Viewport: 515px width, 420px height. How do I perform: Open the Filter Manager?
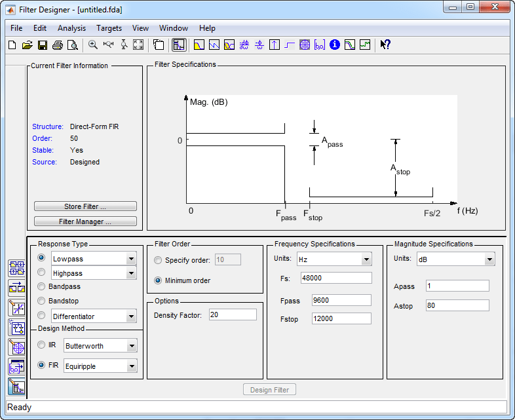click(85, 221)
